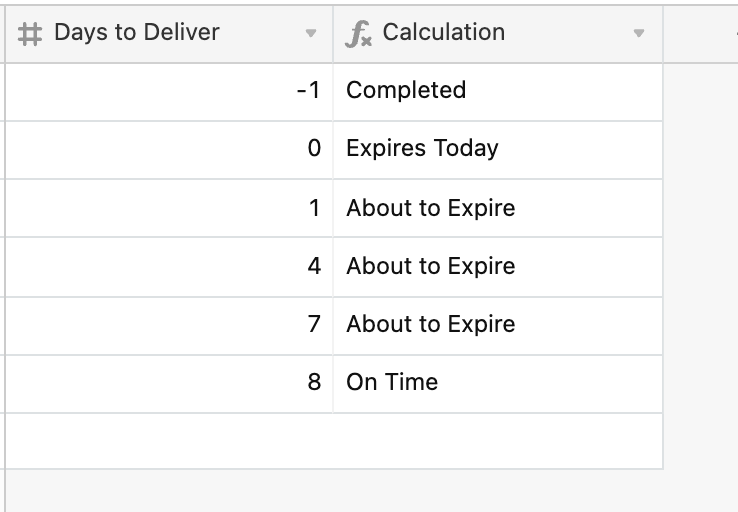This screenshot has height=512, width=738.
Task: Click empty header area right of Calculation
Action: 701,34
